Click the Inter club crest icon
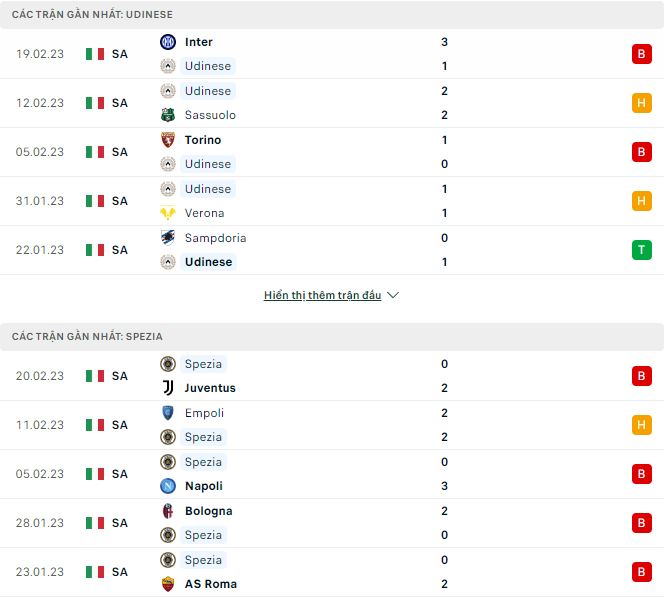The image size is (669, 599). (x=167, y=42)
